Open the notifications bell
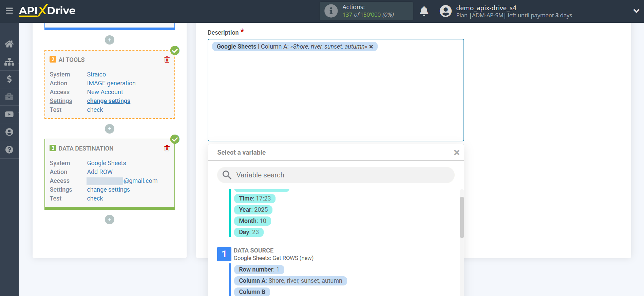Screen dimensions: 644x296 pos(424,11)
